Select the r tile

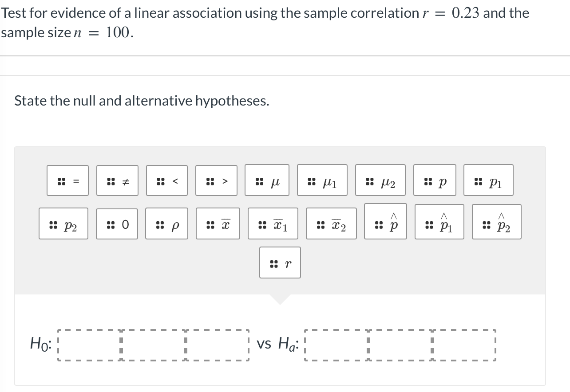click(280, 263)
